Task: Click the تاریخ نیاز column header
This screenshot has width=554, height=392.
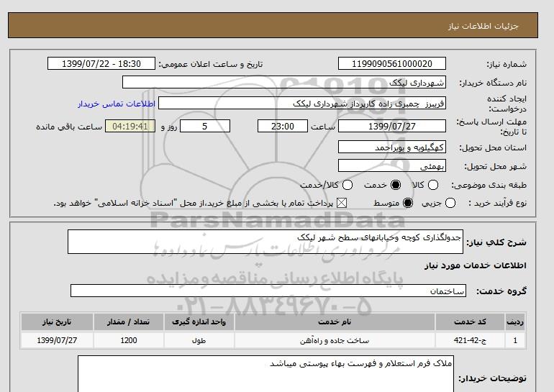Action: click(57, 322)
